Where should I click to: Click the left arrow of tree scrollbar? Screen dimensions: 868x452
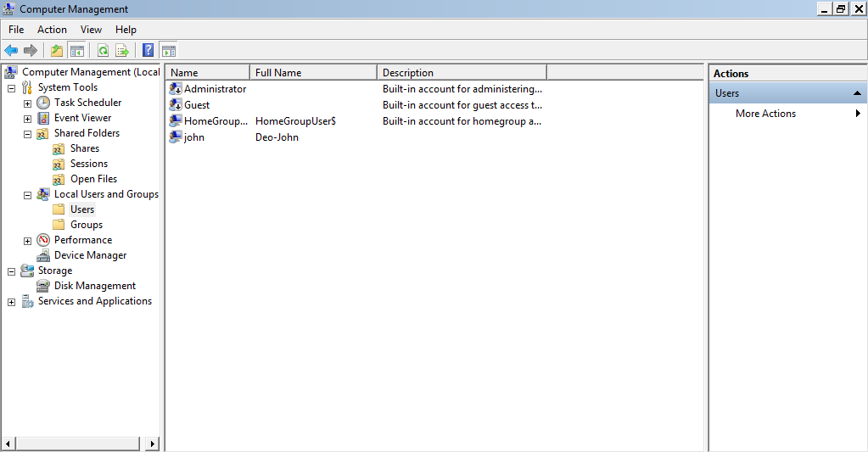[8, 444]
